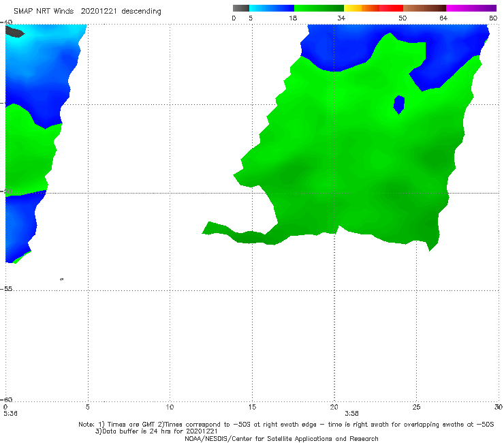Click the "SMAP NRT Winds 20201221 descending" title
Image resolution: width=504 pixels, height=443 pixels.
tap(87, 11)
